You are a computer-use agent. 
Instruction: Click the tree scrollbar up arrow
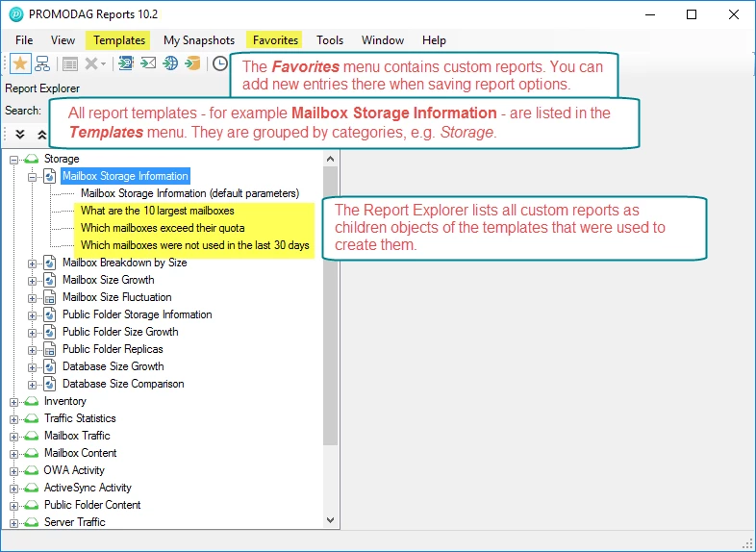(x=330, y=159)
